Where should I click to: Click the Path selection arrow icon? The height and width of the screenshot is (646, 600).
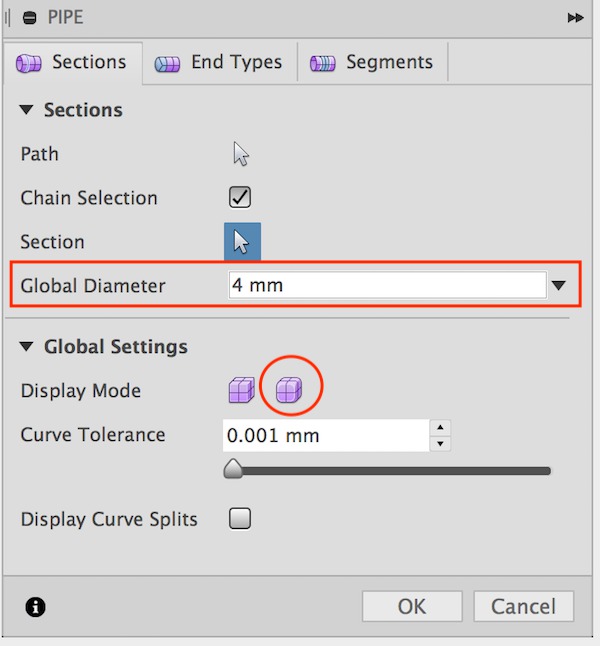coord(241,154)
